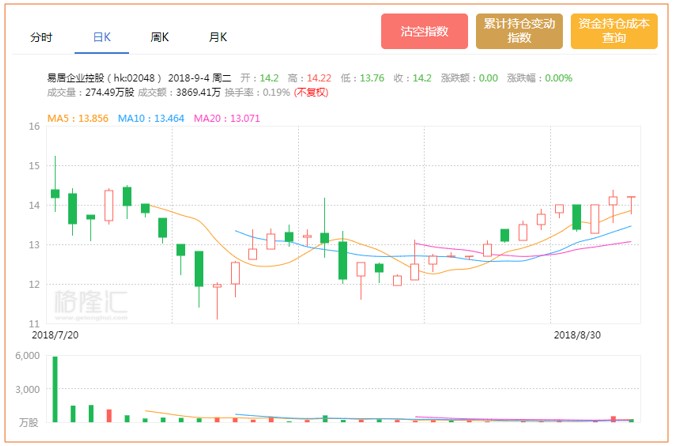674x446 pixels.
Task: Select the first green candlestick at 2018/7/20
Action: pyautogui.click(x=55, y=193)
